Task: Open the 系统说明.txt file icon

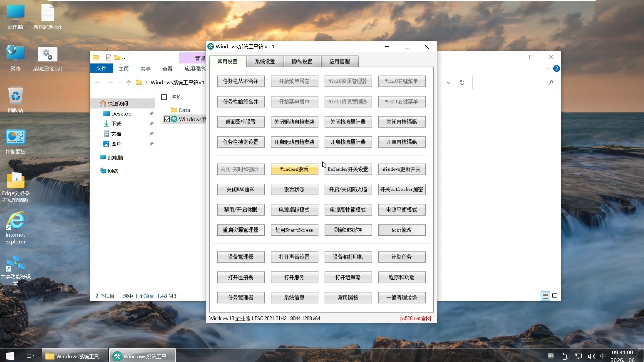Action: coord(48,17)
